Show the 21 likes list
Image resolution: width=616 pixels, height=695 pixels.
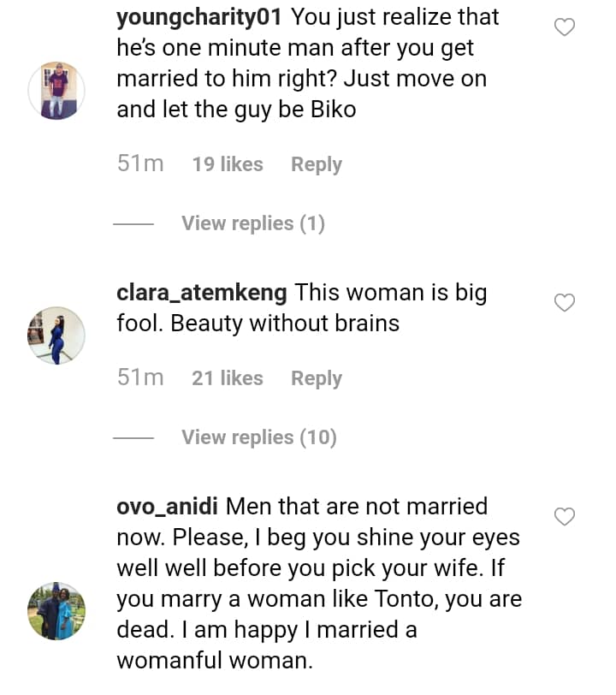click(x=227, y=378)
